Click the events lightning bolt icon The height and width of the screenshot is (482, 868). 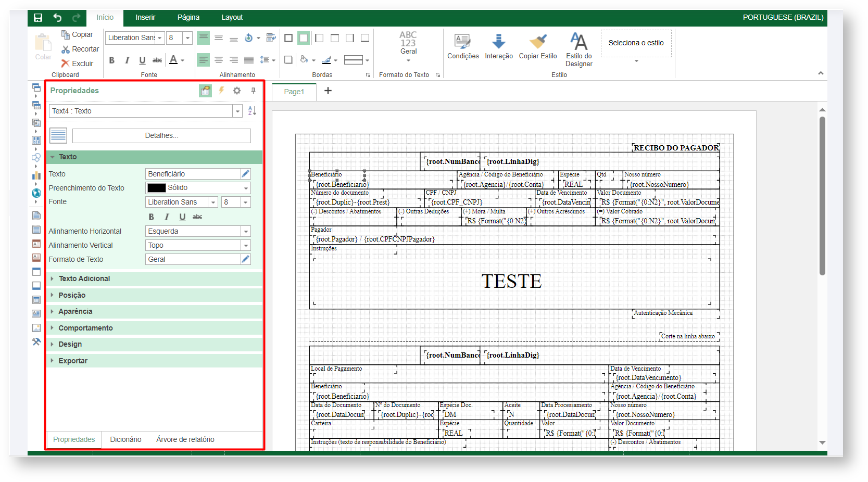point(221,91)
